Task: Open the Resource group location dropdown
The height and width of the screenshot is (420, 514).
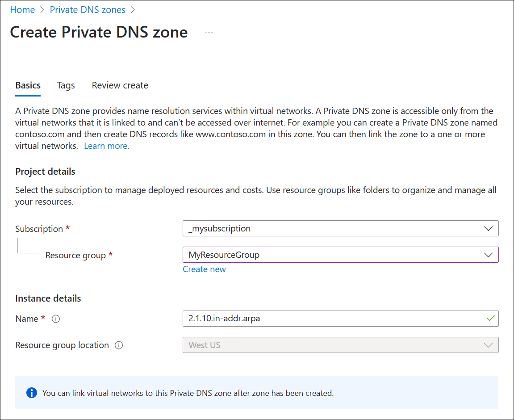Action: (339, 345)
